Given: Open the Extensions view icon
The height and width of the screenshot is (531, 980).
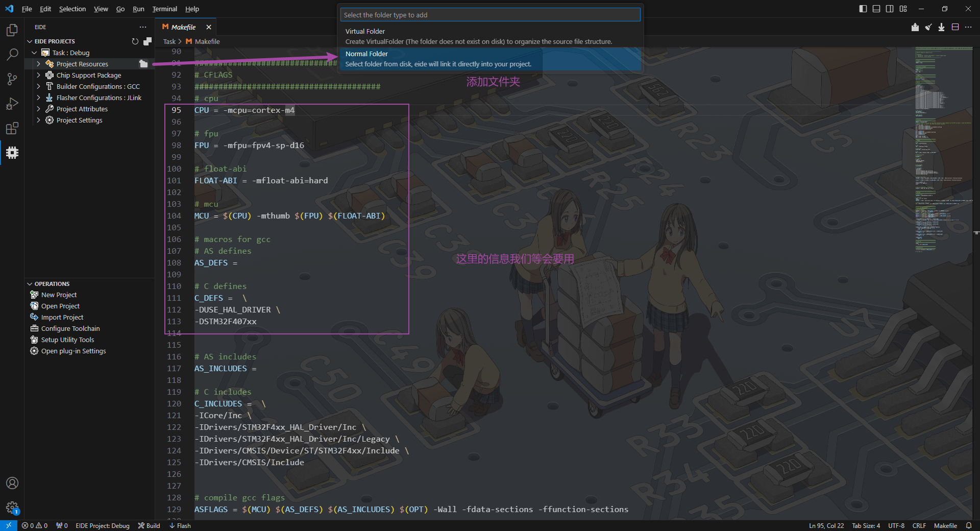Looking at the screenshot, I should [12, 128].
